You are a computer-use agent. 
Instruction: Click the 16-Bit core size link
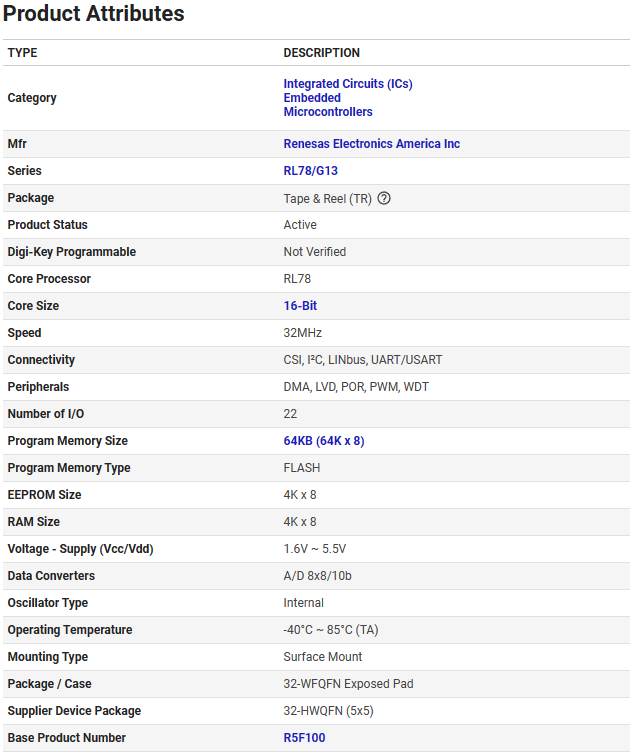pyautogui.click(x=300, y=306)
